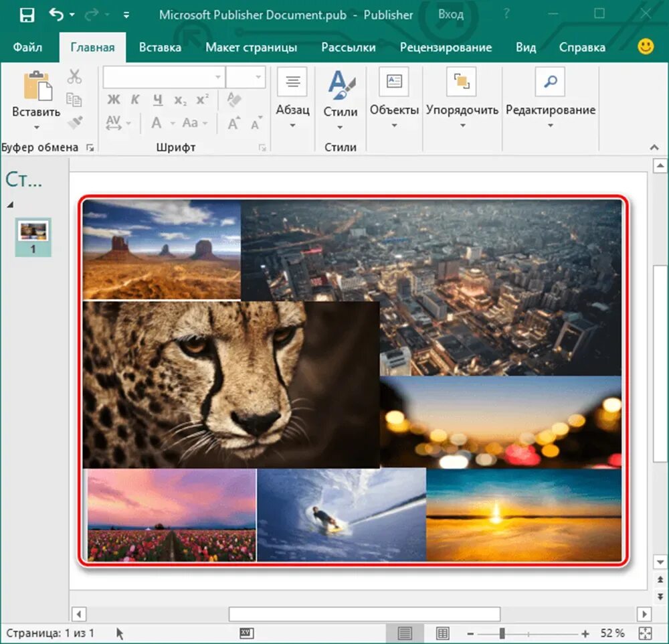Click the help question mark icon

coord(506,14)
